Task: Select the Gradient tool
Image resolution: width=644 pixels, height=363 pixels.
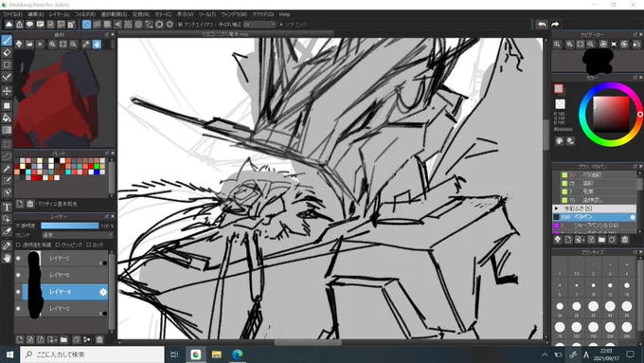Action: pos(7,130)
